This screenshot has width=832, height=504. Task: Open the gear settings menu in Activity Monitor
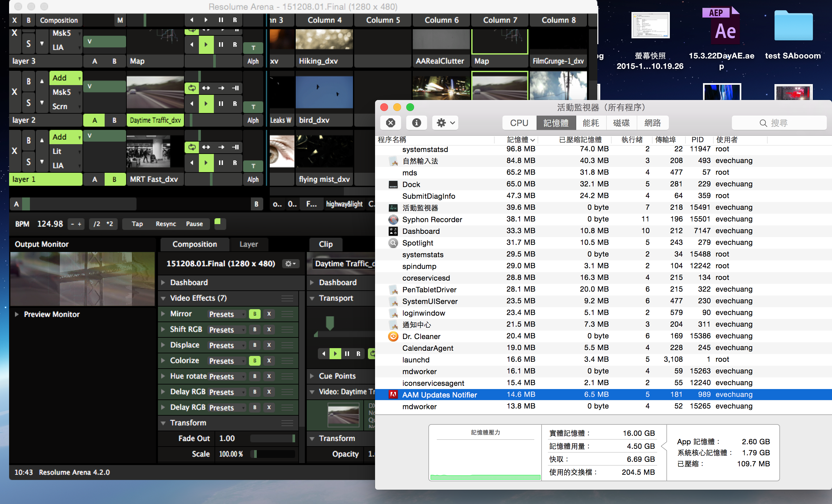tap(445, 123)
